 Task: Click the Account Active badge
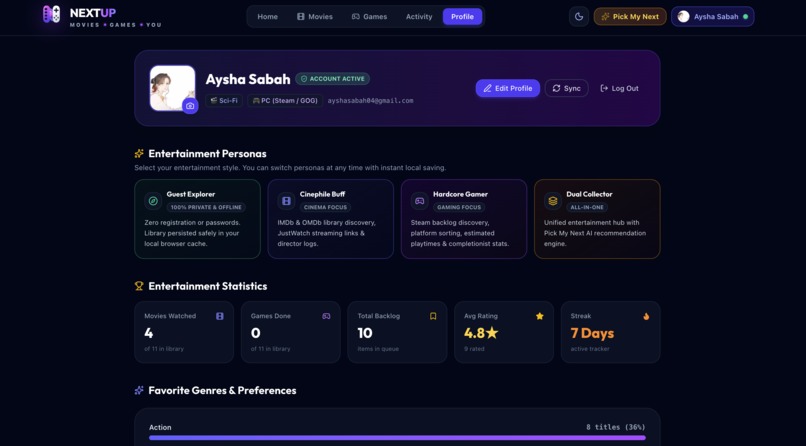(332, 79)
